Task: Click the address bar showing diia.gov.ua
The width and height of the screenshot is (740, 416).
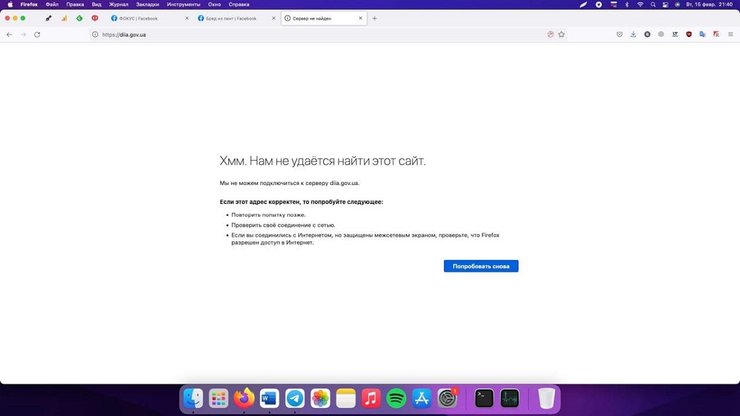Action: tap(300, 34)
